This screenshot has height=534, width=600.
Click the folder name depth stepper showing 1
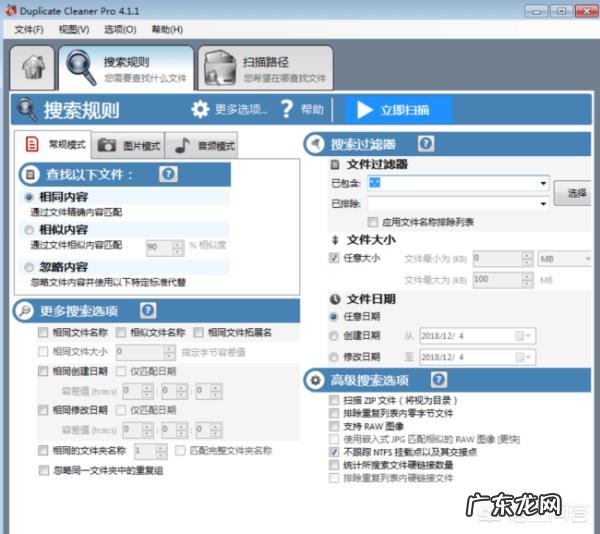150,451
